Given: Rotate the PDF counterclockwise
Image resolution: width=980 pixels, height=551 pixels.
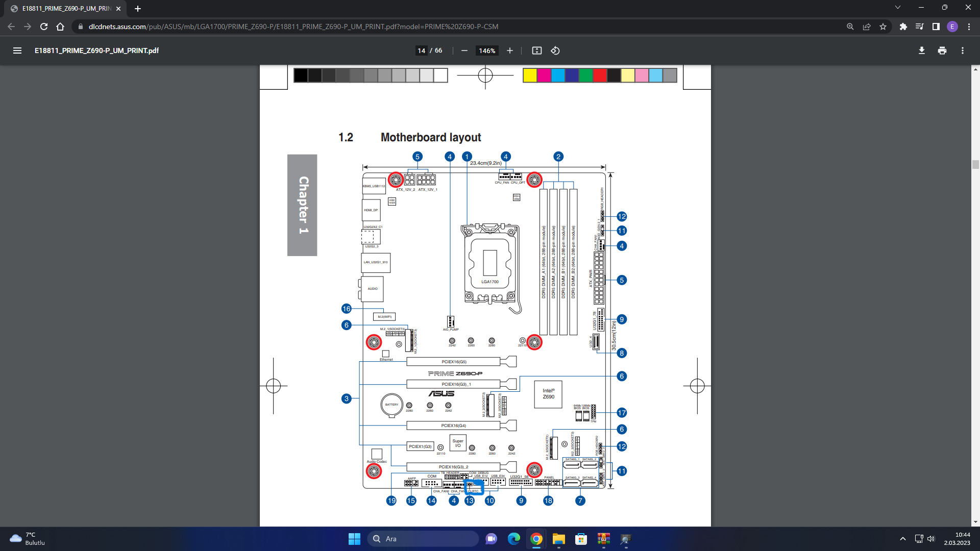Looking at the screenshot, I should coord(555,51).
